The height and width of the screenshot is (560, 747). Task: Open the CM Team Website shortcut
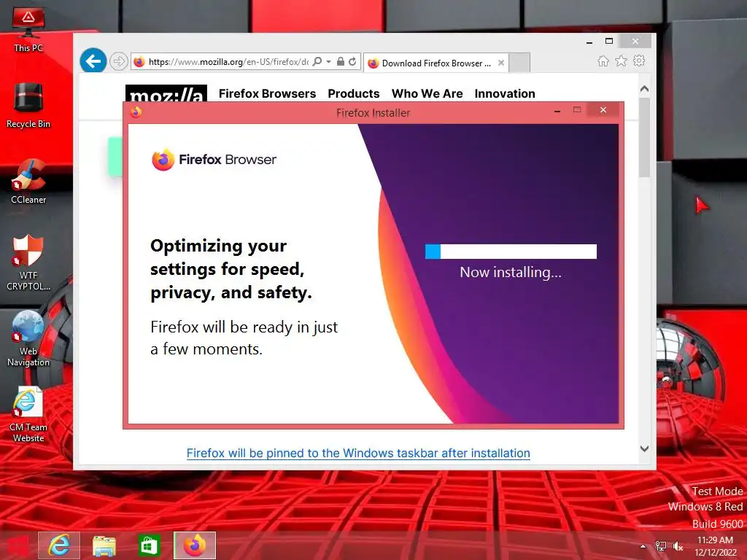tap(28, 414)
